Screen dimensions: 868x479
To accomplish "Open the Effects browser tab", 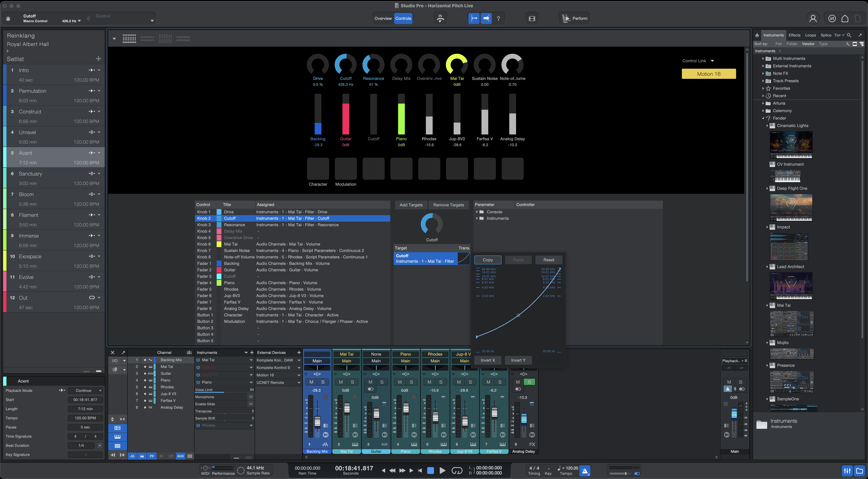I will pos(795,35).
